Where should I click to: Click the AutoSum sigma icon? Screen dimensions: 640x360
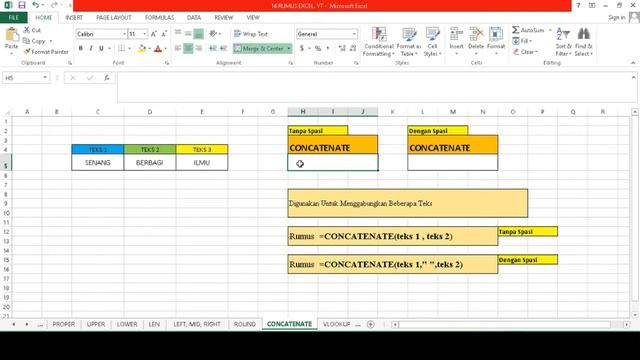(516, 30)
